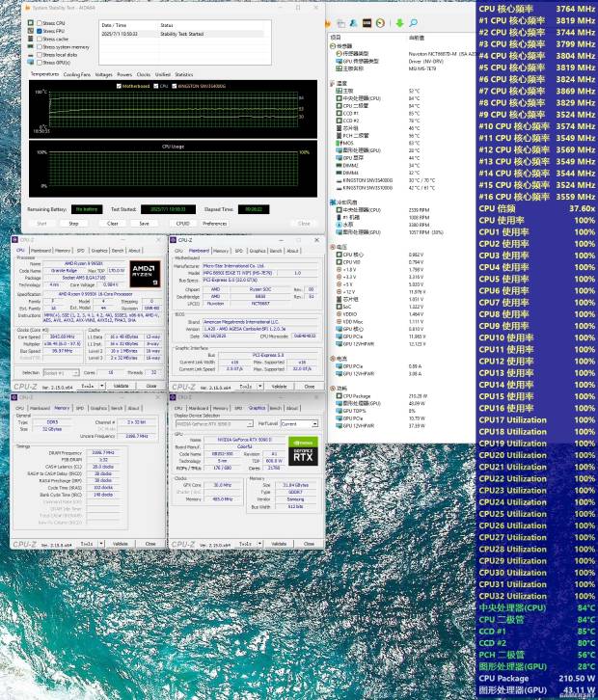Click the Save button in Stability Test

pyautogui.click(x=144, y=224)
